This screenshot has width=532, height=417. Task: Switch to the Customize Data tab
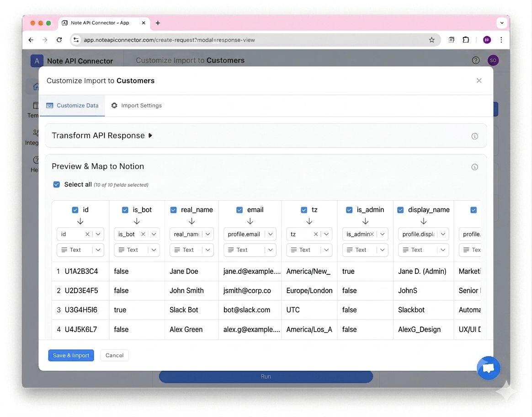[72, 106]
